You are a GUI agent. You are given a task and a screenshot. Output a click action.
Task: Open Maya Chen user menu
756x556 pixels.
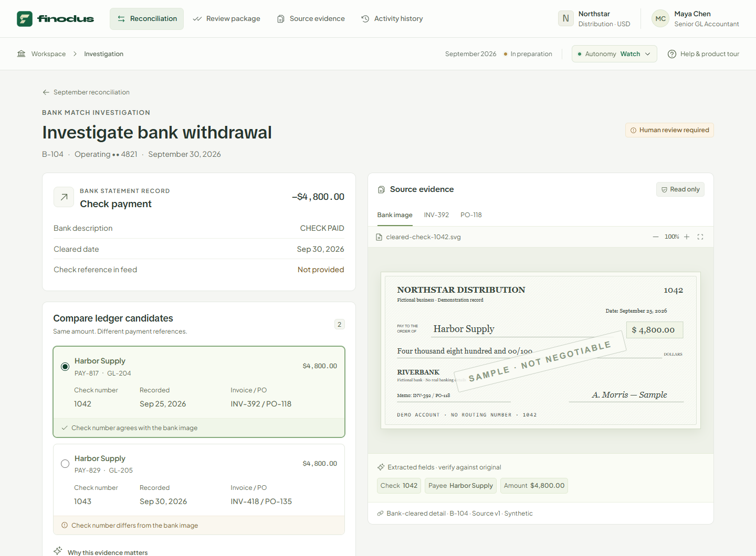[x=696, y=19]
